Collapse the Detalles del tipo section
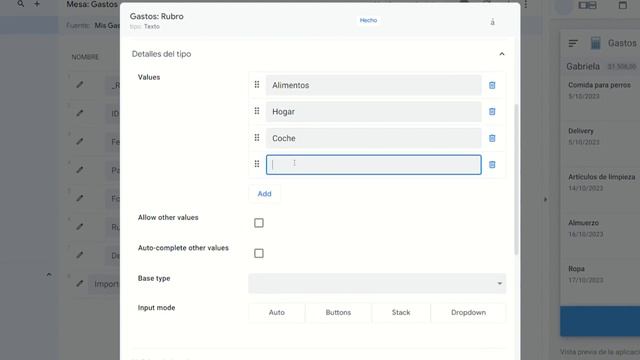The image size is (640, 360). (502, 54)
